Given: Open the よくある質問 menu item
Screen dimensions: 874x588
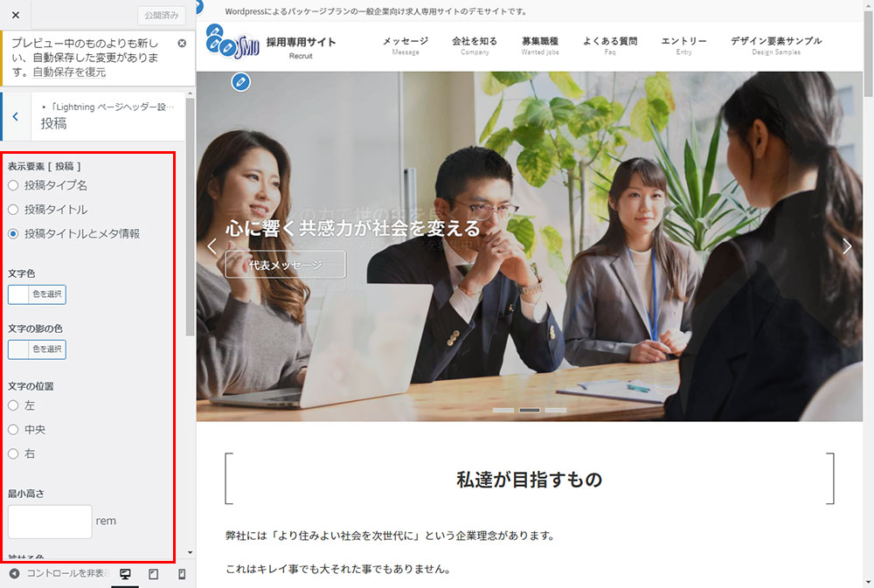Looking at the screenshot, I should 610,45.
